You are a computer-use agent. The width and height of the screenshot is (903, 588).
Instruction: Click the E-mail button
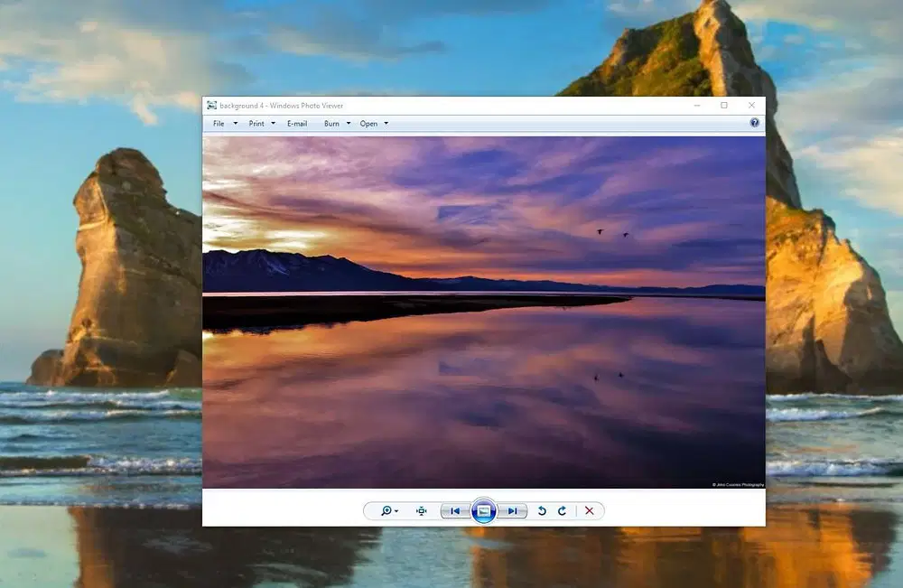pyautogui.click(x=297, y=123)
